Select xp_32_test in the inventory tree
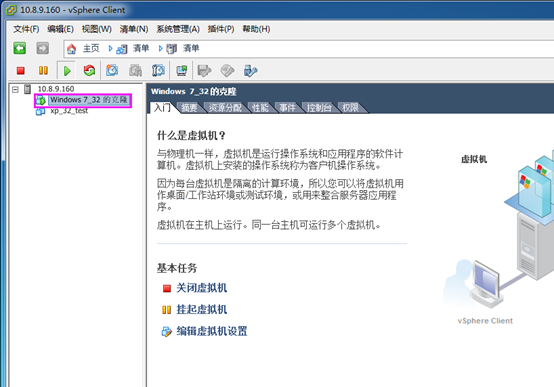Viewport: 554px width, 387px height. click(69, 111)
